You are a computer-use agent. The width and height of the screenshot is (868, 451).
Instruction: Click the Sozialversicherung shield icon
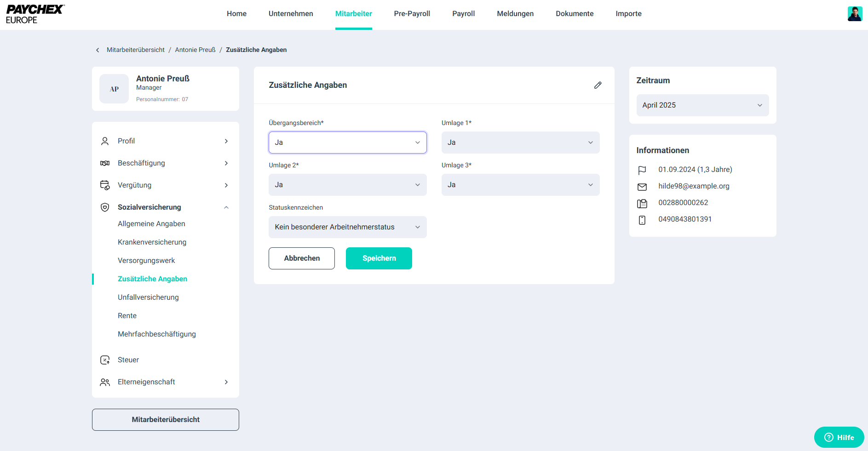(105, 207)
